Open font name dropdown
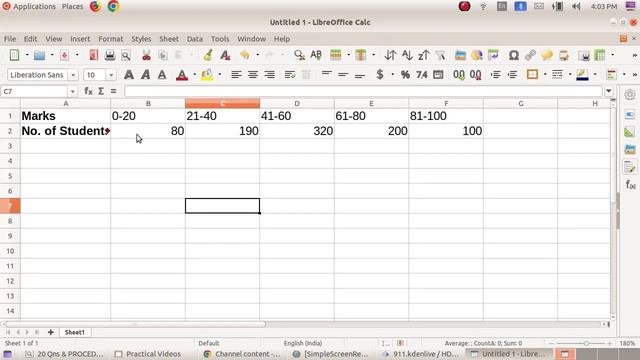The height and width of the screenshot is (360, 640). tap(73, 75)
